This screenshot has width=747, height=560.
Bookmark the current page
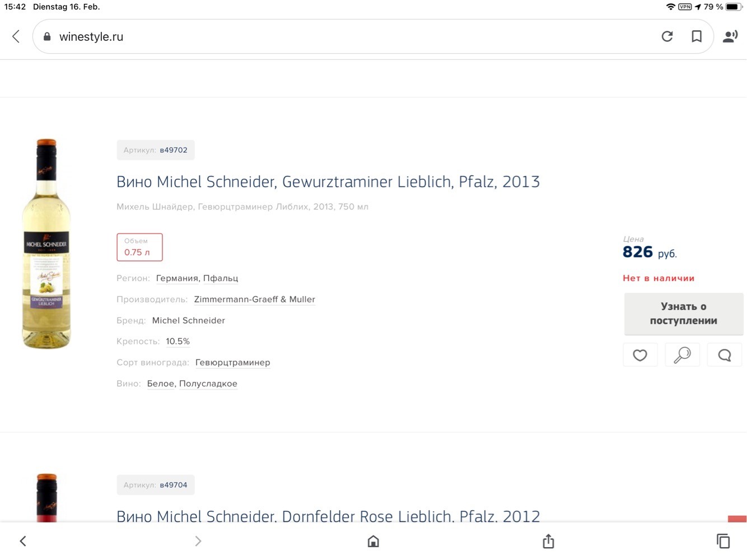pos(697,36)
